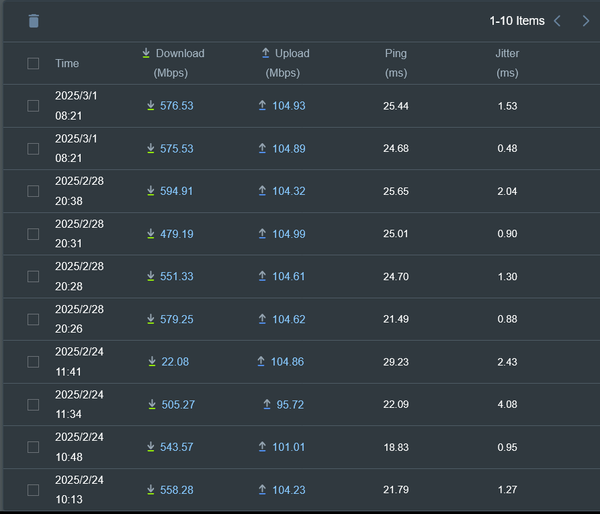Screen dimensions: 600x514
Task: Click download icon next to 22.08
Action: tap(152, 362)
